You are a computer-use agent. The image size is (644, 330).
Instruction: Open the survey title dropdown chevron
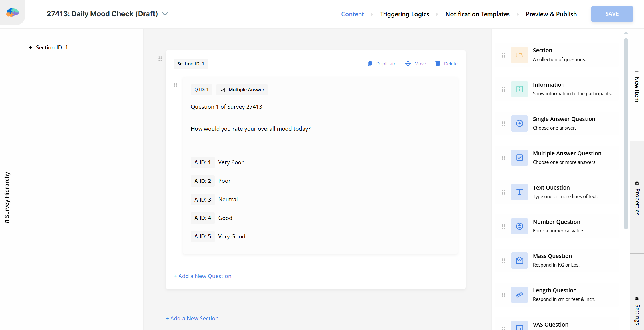165,14
